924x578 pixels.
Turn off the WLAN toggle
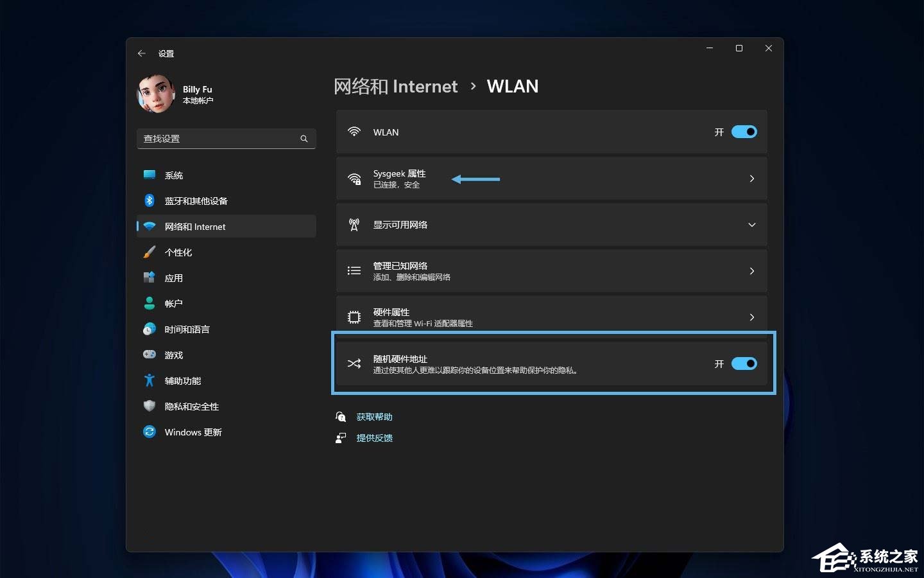pyautogui.click(x=744, y=132)
